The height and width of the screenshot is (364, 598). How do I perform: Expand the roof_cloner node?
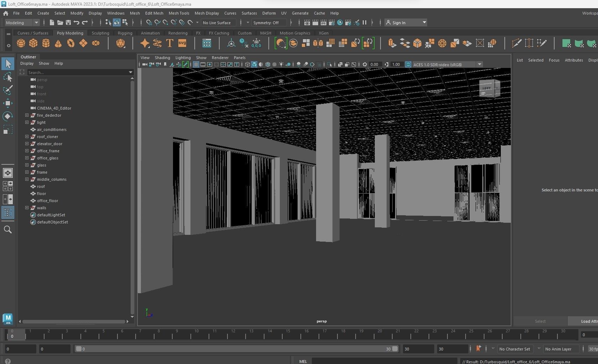click(x=27, y=137)
